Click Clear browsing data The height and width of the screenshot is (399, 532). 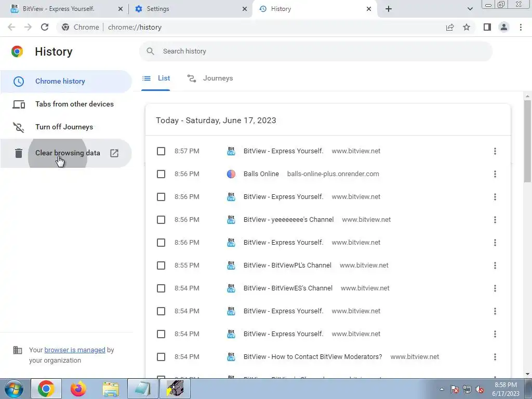pyautogui.click(x=66, y=153)
